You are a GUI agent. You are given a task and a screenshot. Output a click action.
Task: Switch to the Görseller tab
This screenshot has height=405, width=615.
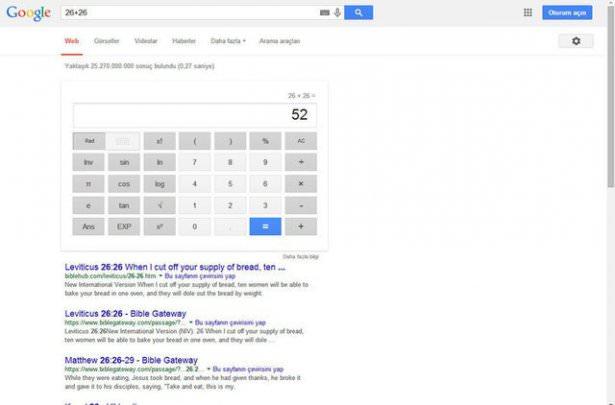coord(106,41)
